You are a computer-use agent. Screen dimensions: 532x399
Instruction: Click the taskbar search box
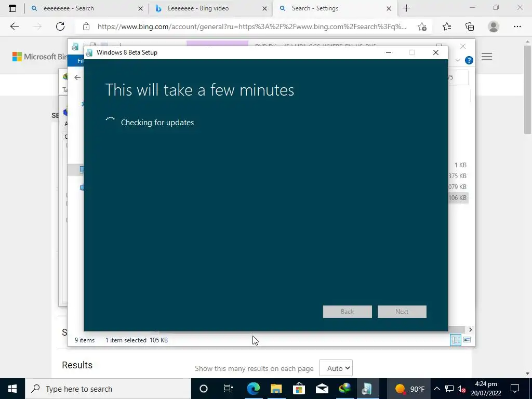point(108,389)
